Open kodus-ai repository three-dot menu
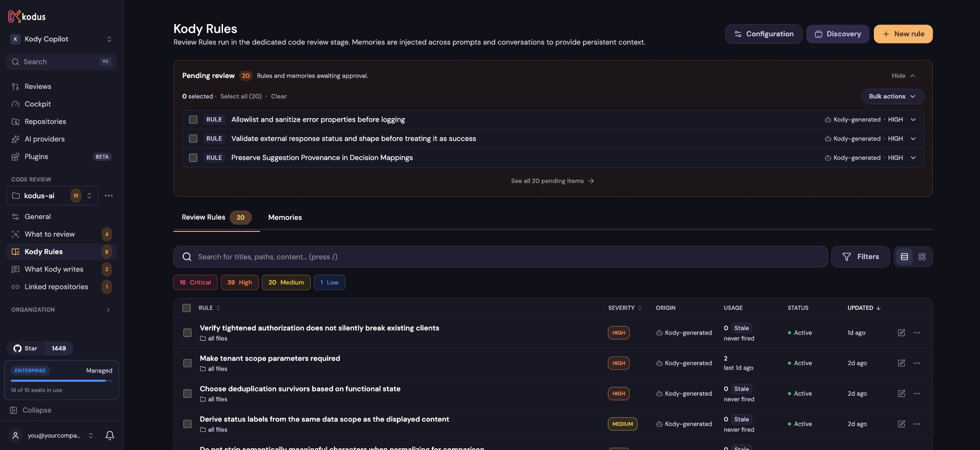Viewport: 980px width, 450px height. [109, 196]
